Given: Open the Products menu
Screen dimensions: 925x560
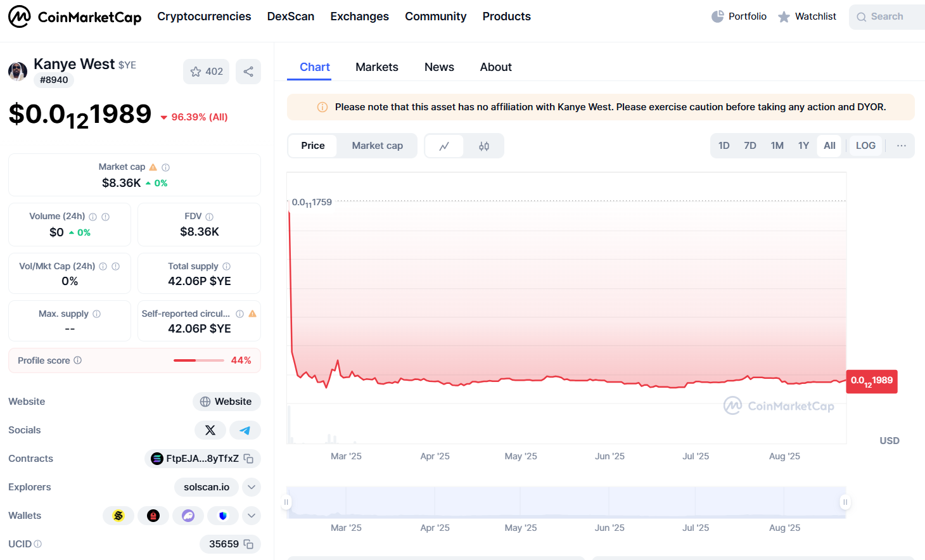Looking at the screenshot, I should tap(506, 16).
